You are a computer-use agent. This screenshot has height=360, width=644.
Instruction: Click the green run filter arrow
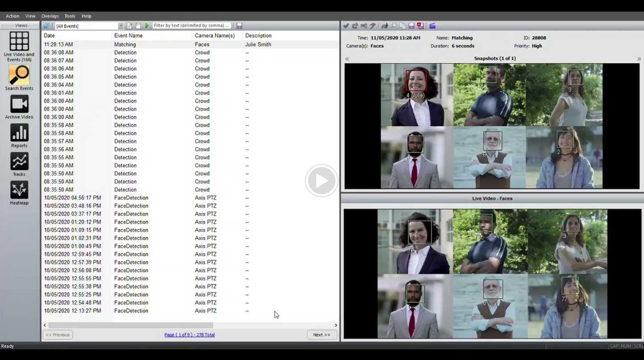tap(147, 26)
